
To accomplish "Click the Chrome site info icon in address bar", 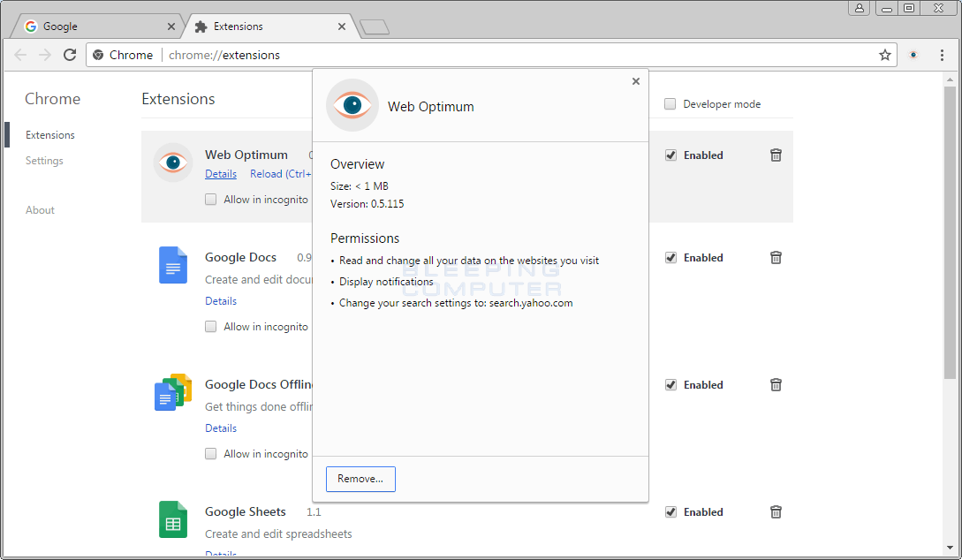I will coord(98,55).
